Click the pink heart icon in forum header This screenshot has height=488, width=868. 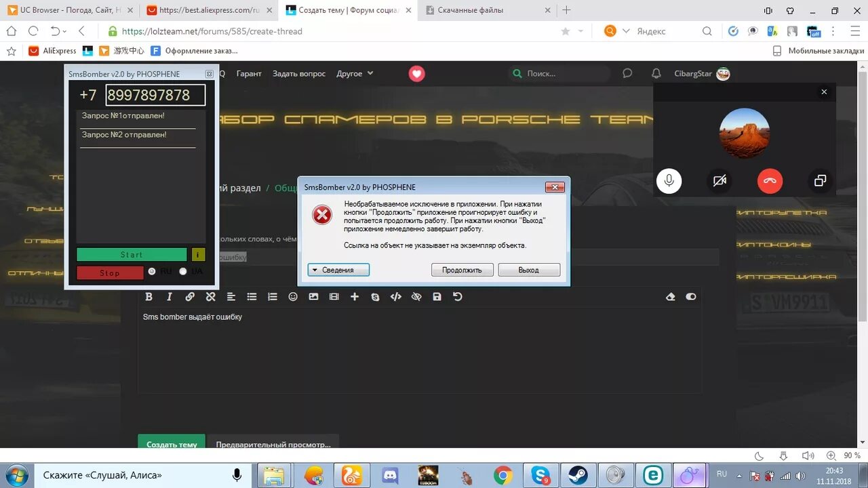pos(416,74)
